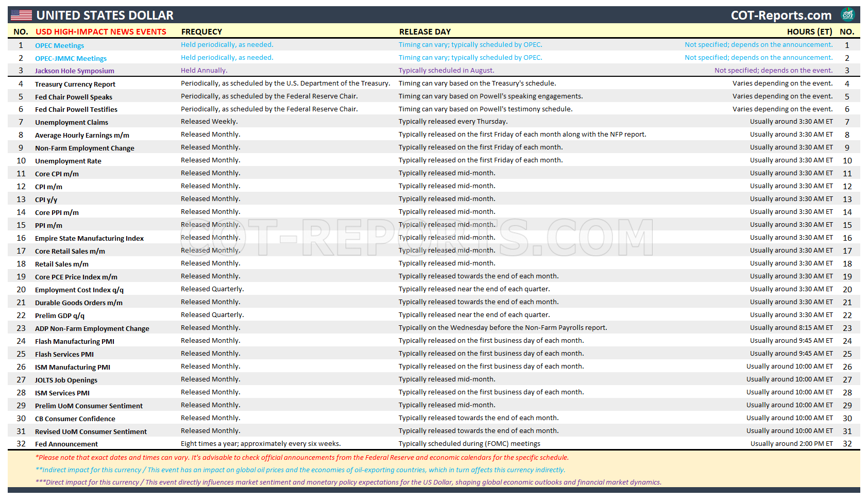
Task: Click the footnote about exact dates varying
Action: coord(302,457)
